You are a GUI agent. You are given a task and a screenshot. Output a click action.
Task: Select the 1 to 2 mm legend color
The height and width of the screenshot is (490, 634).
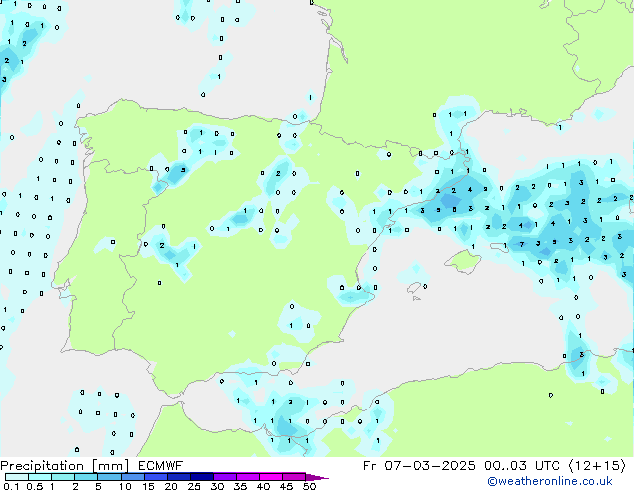(x=63, y=477)
